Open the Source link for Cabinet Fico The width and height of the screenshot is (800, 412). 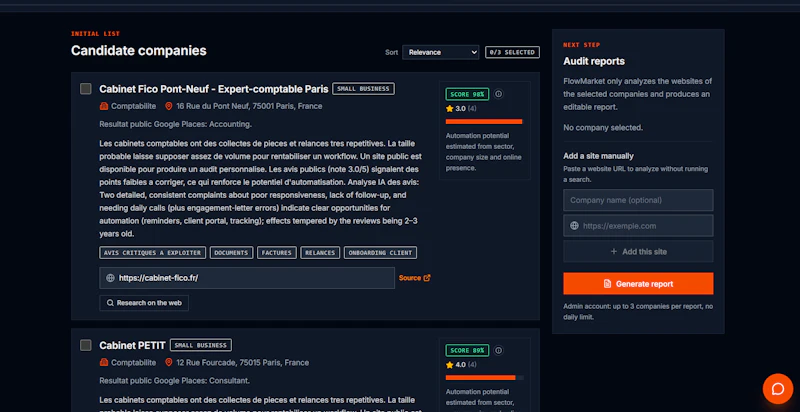click(414, 278)
